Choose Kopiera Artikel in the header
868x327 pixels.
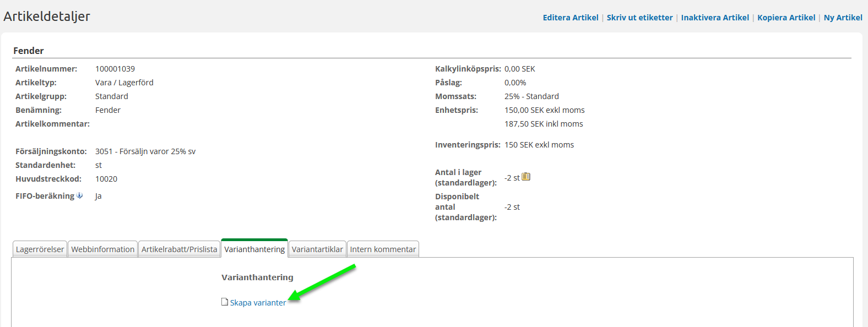786,18
